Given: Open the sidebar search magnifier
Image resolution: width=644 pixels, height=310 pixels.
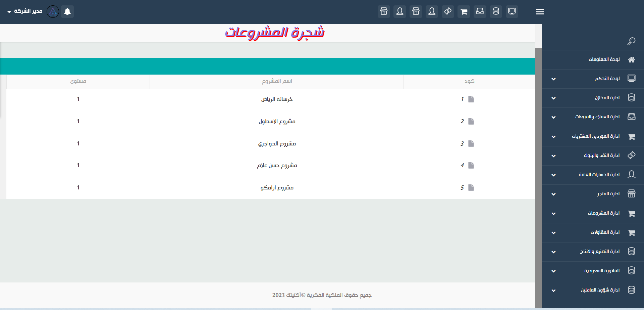Looking at the screenshot, I should [631, 41].
